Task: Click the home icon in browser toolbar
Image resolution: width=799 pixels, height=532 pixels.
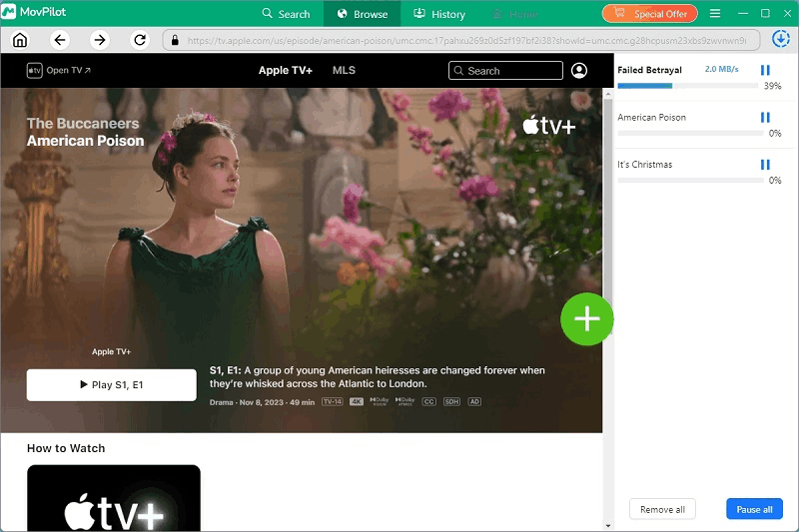Action: coord(20,40)
